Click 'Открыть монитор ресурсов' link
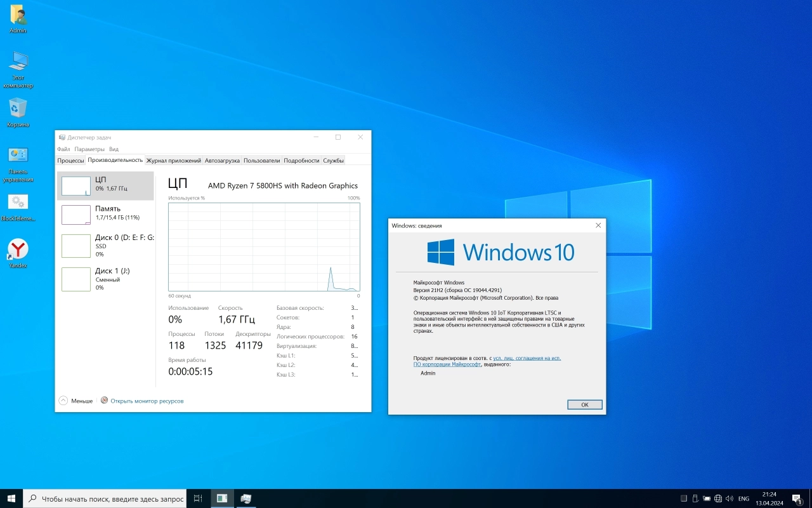 147,401
